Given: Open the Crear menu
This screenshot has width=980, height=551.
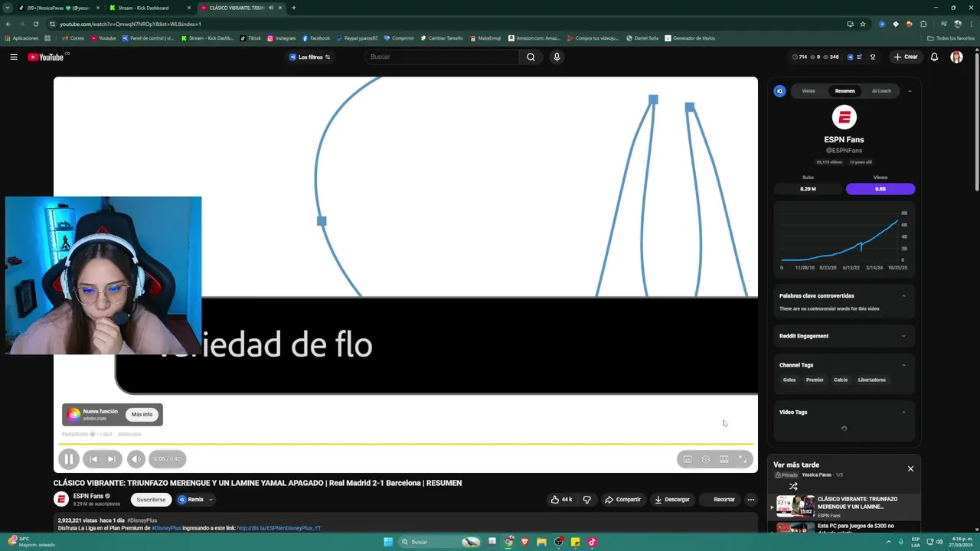Looking at the screenshot, I should pyautogui.click(x=905, y=57).
